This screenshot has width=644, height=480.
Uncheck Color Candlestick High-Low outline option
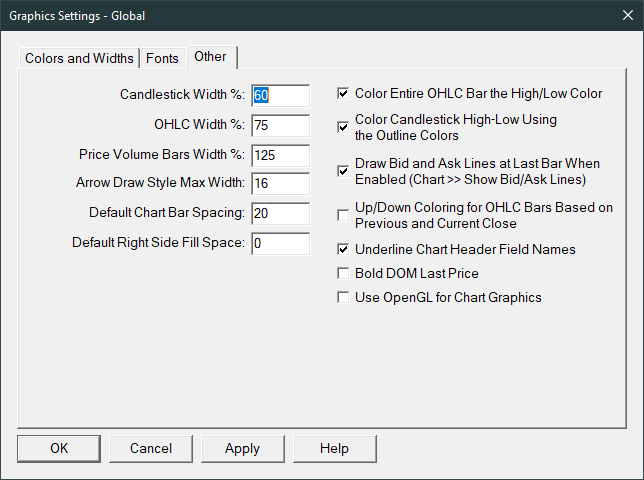coord(344,127)
